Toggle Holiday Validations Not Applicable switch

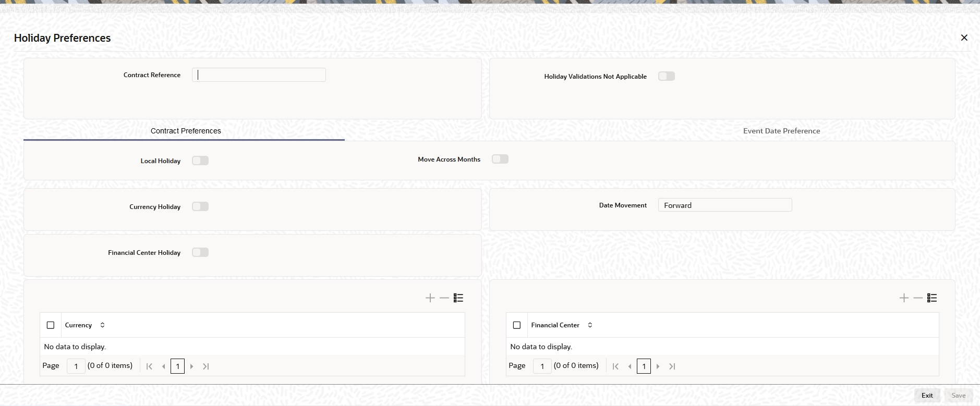pos(667,76)
